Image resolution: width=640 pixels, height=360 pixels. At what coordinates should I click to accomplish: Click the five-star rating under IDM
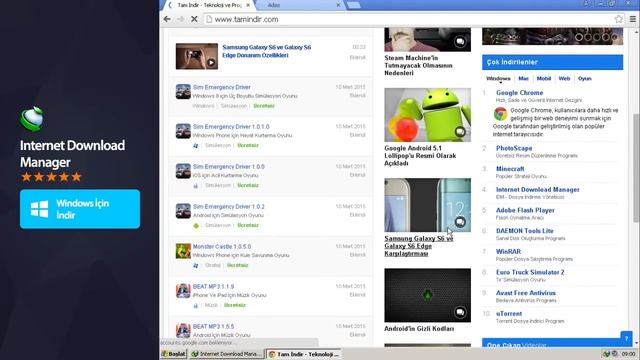tap(51, 177)
